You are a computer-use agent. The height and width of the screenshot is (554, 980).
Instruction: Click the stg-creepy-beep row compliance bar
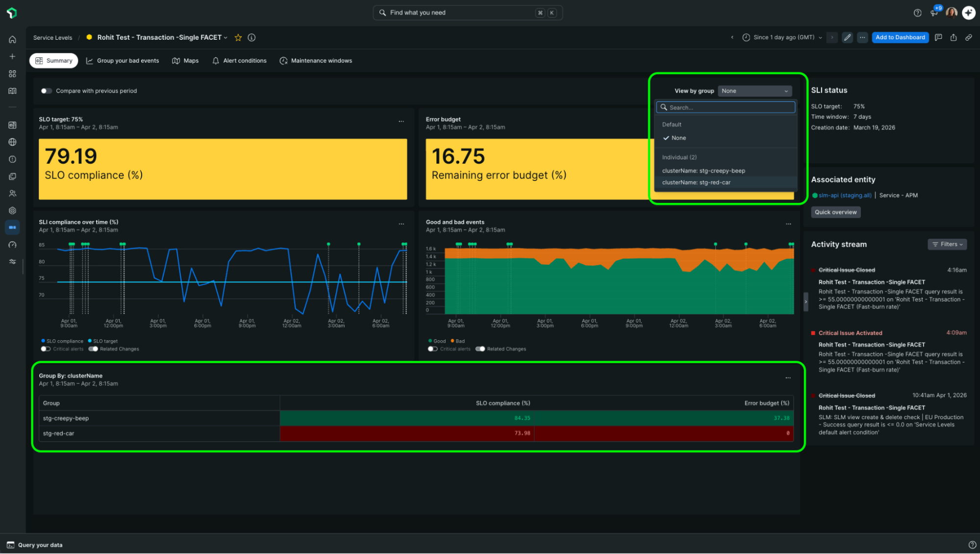pos(407,419)
